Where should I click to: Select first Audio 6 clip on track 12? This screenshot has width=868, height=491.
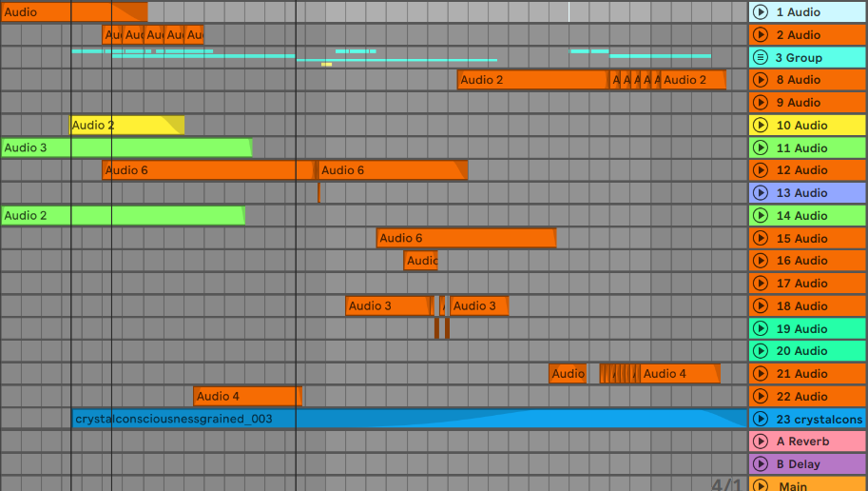click(209, 170)
